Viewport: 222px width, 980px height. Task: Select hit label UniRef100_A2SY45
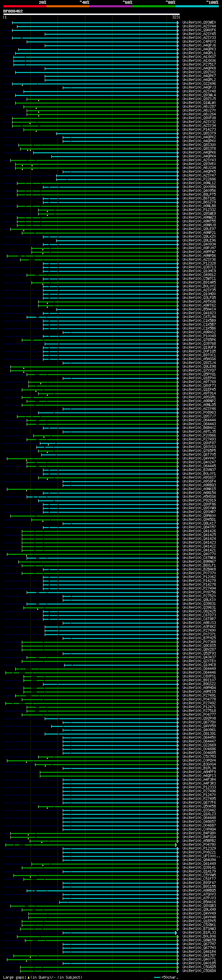[199, 34]
